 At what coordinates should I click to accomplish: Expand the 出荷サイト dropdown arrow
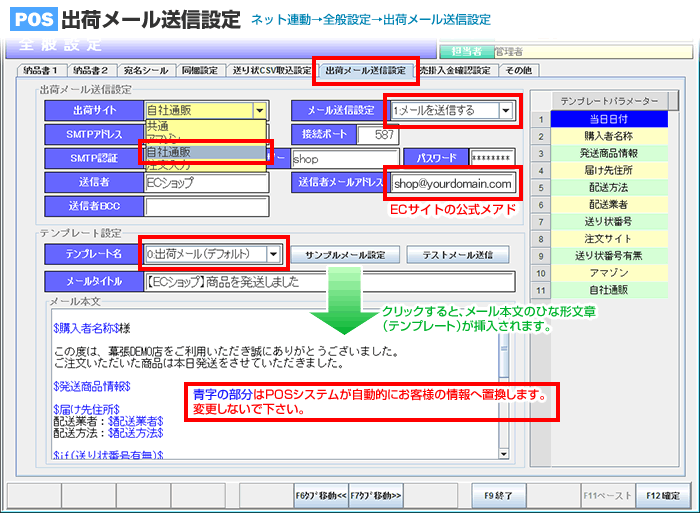coord(259,110)
